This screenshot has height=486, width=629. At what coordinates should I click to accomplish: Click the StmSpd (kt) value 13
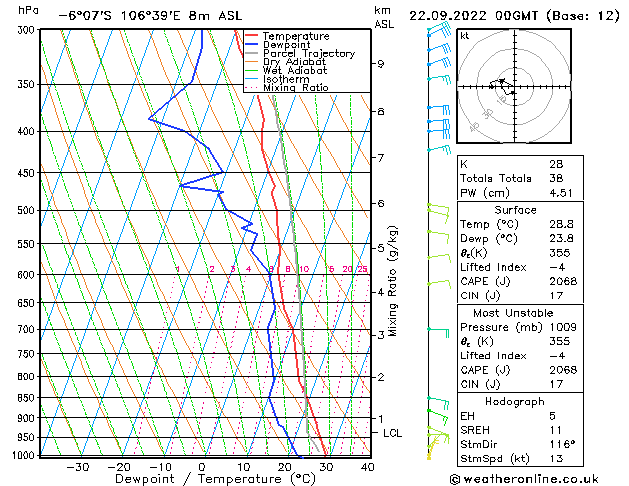click(556, 459)
